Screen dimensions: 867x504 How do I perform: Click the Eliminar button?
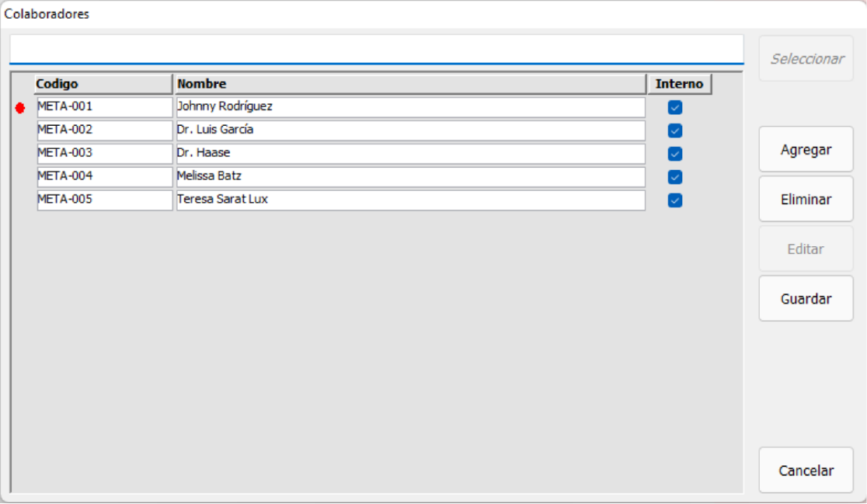(x=806, y=200)
